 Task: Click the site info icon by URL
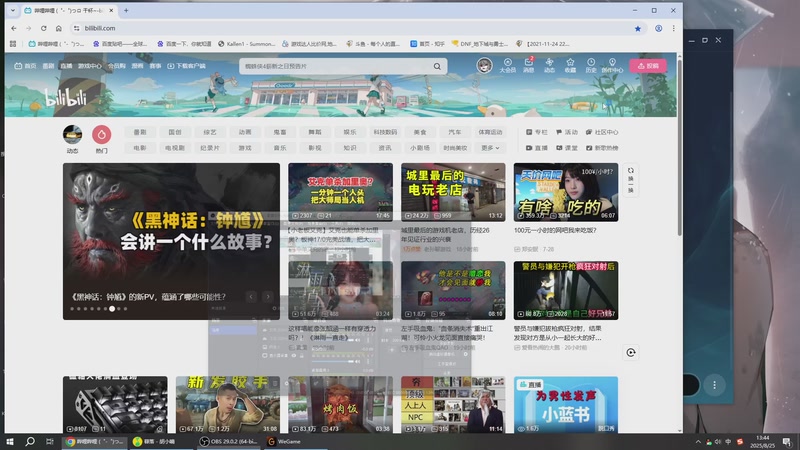tap(77, 29)
